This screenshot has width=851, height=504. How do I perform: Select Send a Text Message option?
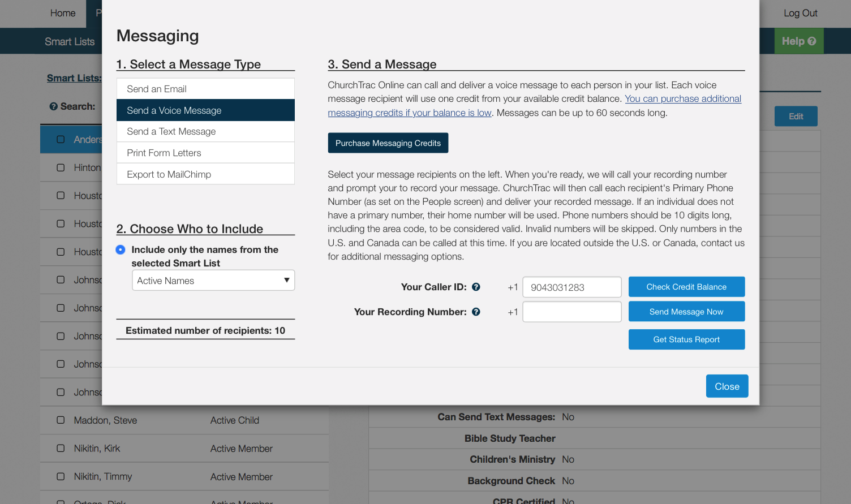[x=205, y=131]
